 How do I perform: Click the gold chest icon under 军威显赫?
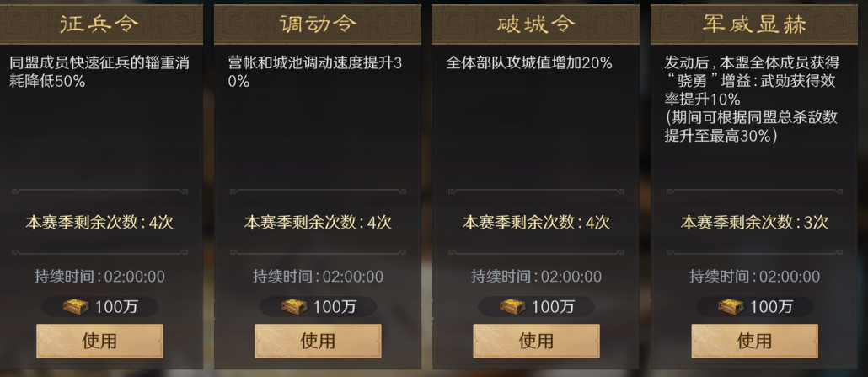point(731,307)
